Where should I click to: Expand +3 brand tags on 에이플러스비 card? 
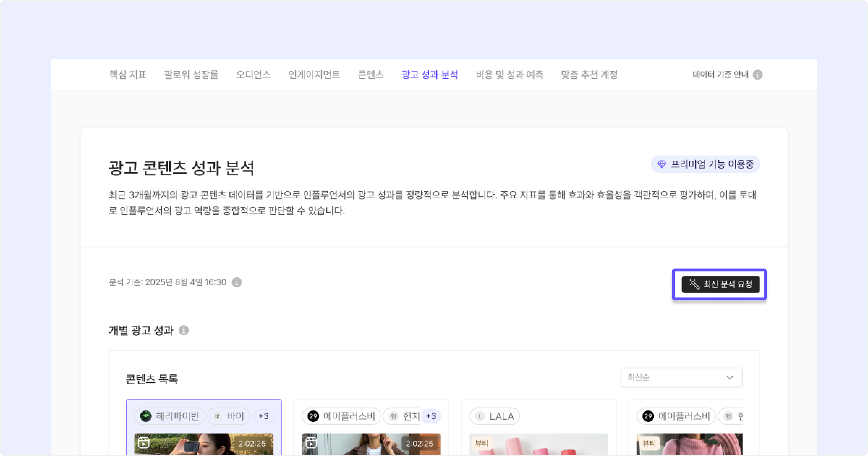[x=431, y=416]
